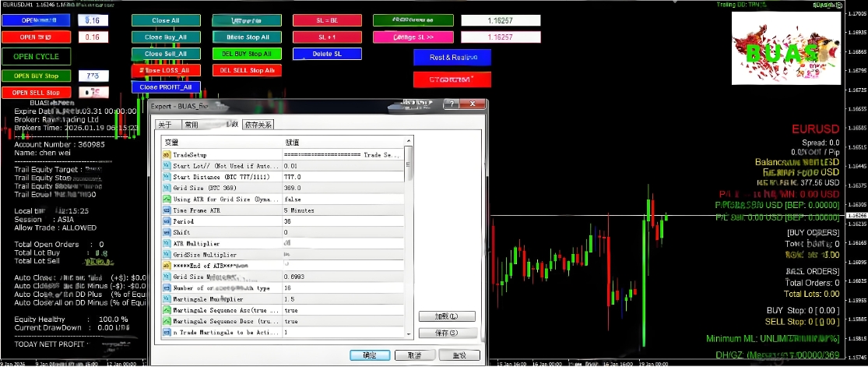The image size is (868, 367).
Task: Click the icon next to Period variable
Action: coord(166,221)
